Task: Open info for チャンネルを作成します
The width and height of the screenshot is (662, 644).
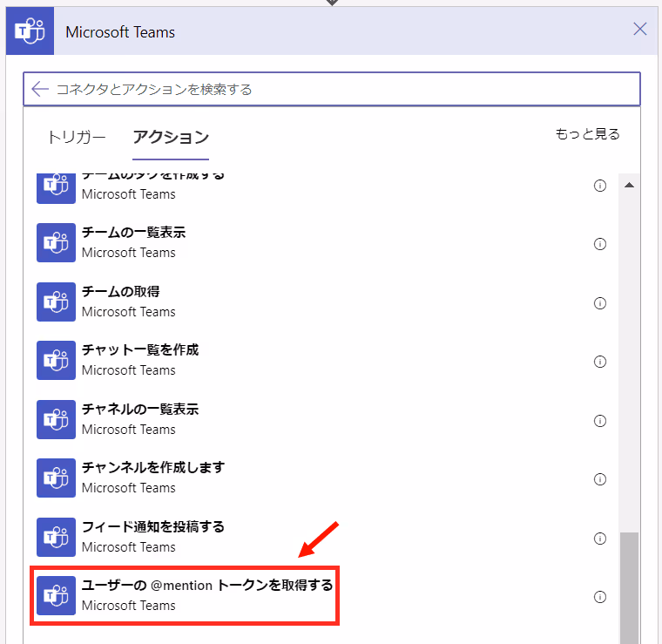Action: tap(600, 479)
